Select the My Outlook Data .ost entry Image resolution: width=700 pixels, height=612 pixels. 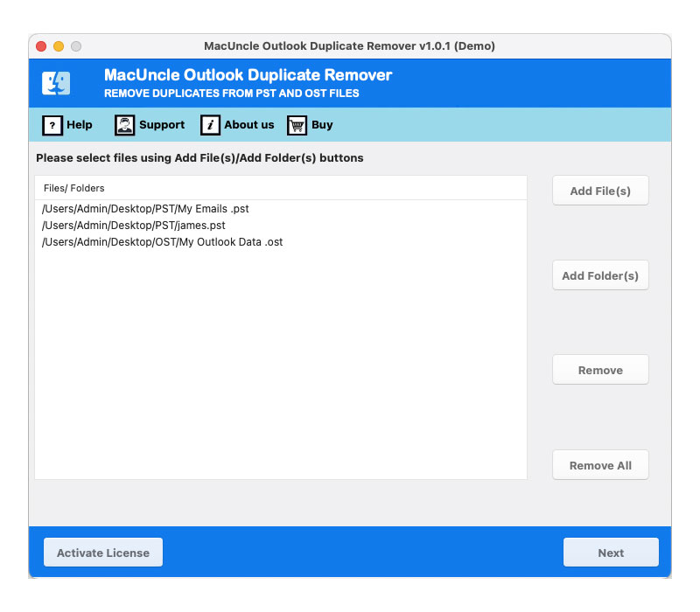pos(161,242)
